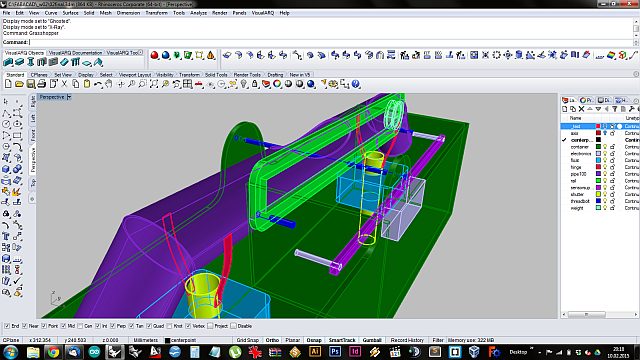The width and height of the screenshot is (640, 360).
Task: Open the Surface menu
Action: tap(70, 13)
